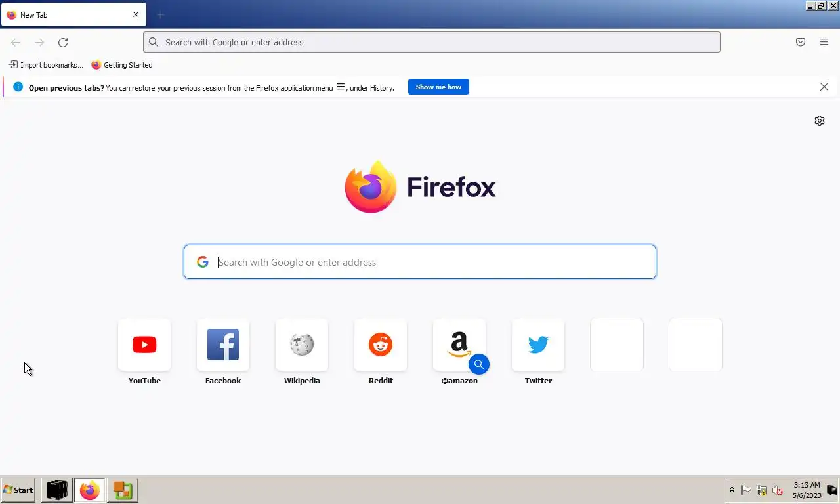
Task: Open the Windows Start menu
Action: tap(18, 490)
